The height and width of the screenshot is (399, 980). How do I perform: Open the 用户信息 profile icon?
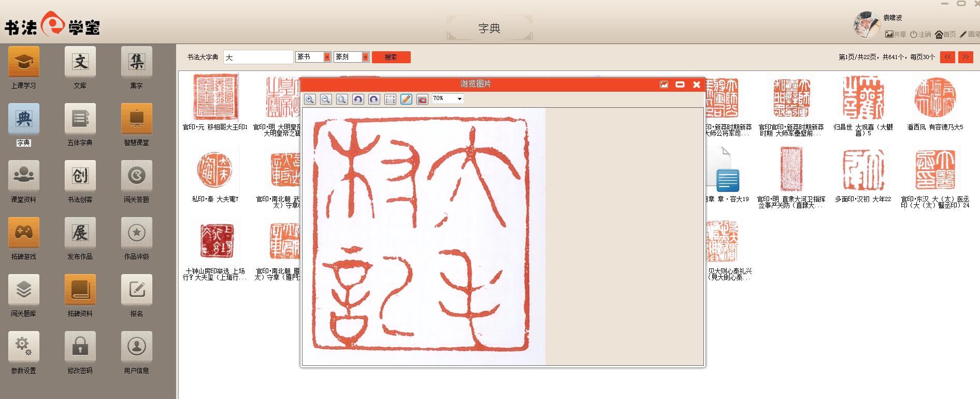(137, 347)
